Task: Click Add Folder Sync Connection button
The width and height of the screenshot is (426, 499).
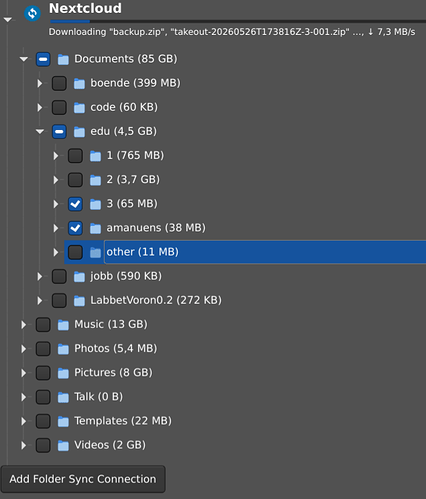Action: pos(83,479)
